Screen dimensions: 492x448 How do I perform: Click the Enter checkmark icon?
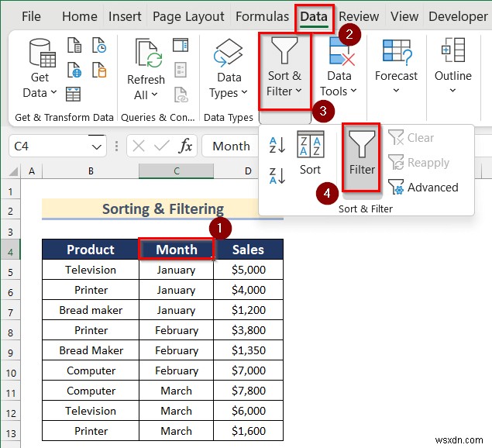pyautogui.click(x=162, y=146)
